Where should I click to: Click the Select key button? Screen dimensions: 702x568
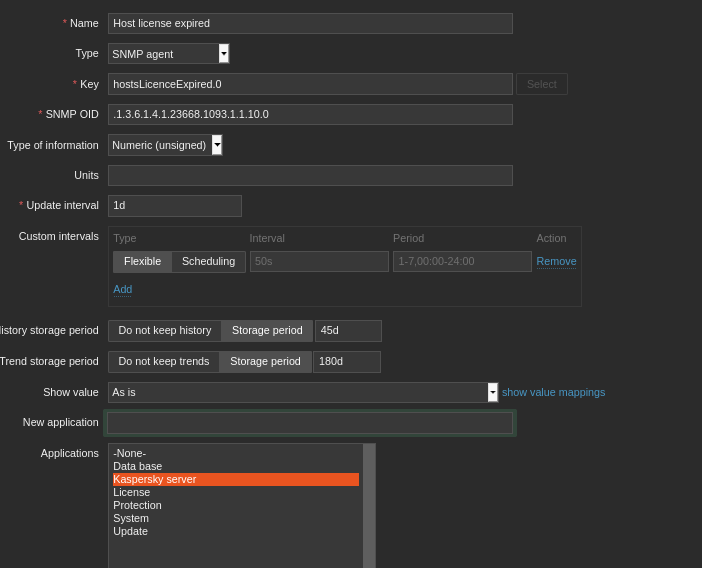click(x=541, y=84)
